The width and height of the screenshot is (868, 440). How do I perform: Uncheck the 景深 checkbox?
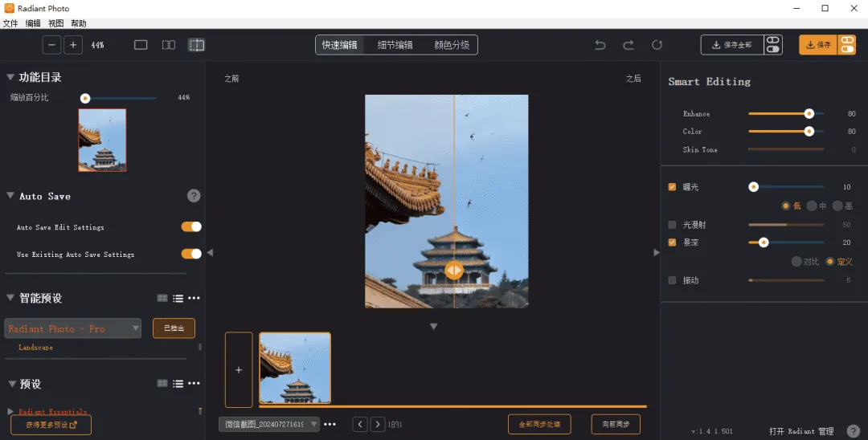coord(672,242)
